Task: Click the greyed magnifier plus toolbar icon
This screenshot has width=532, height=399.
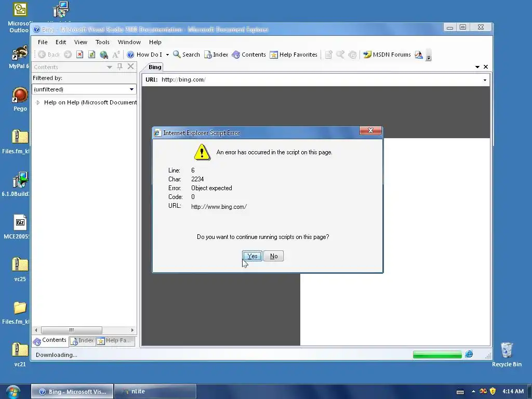Action: pyautogui.click(x=340, y=55)
